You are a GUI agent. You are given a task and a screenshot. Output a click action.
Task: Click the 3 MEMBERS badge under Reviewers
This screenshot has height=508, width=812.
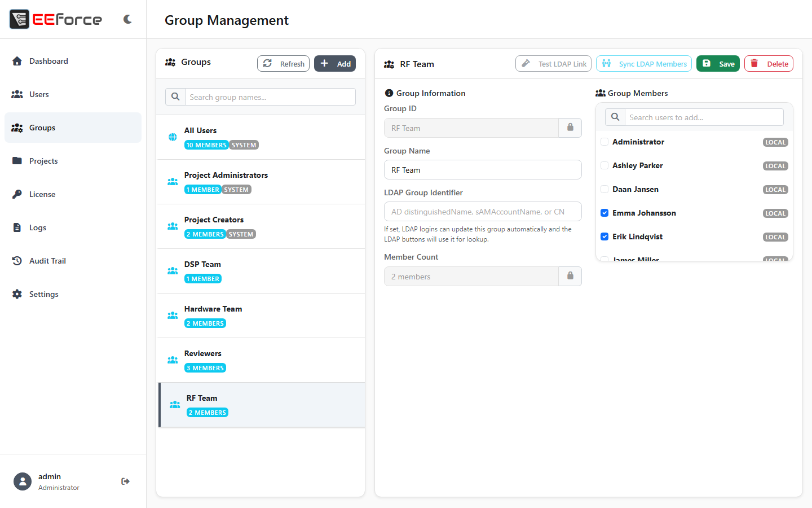coord(205,368)
